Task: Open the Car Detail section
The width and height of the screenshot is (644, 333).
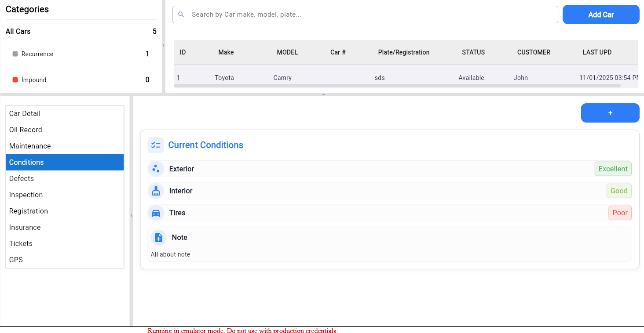Action: (x=25, y=113)
